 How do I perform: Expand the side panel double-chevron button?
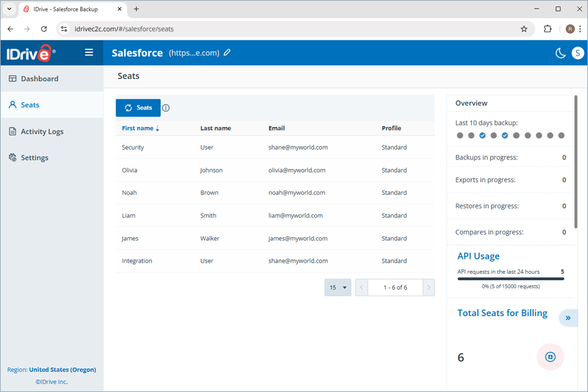pos(568,318)
